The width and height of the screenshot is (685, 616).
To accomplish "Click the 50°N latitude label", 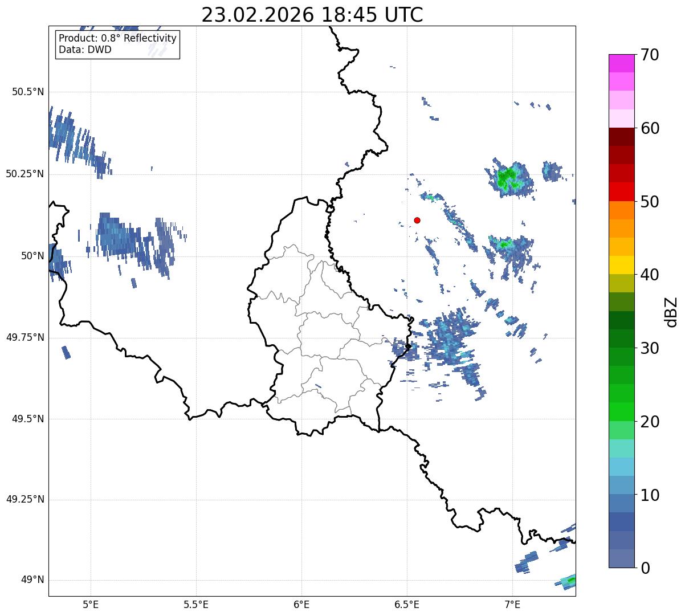I will (32, 256).
